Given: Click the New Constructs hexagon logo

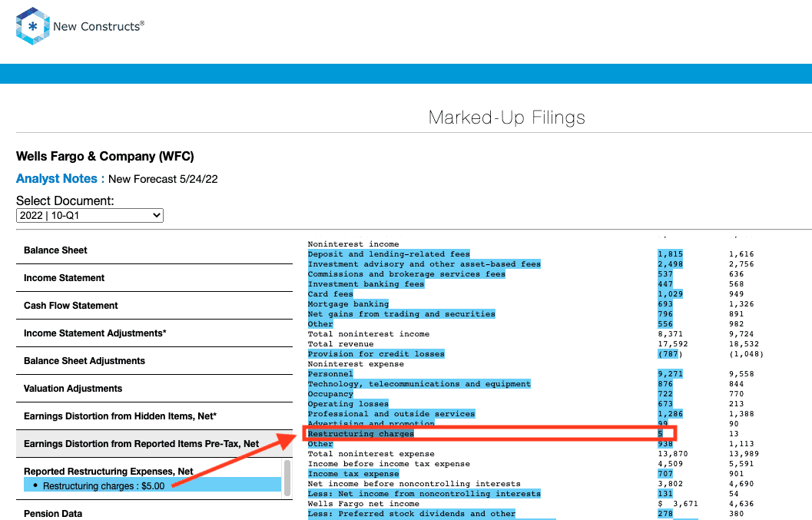Looking at the screenshot, I should tap(32, 26).
